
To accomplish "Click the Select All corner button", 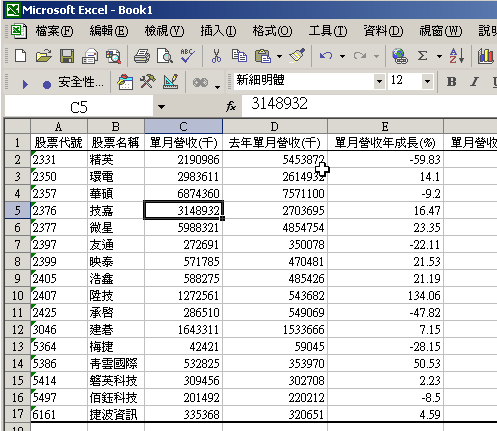I will coord(17,126).
